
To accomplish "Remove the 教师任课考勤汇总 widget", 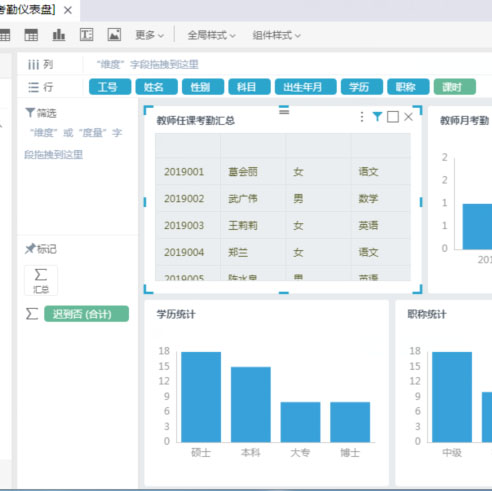I will click(x=408, y=117).
